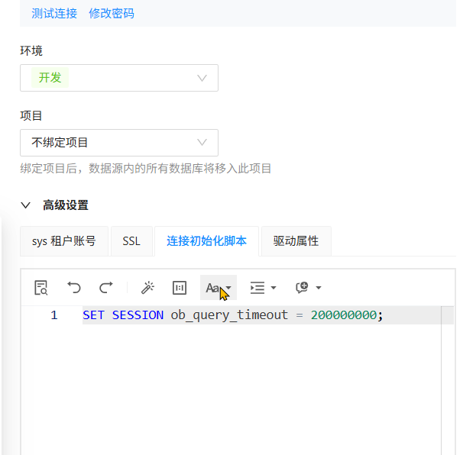The image size is (476, 455).
Task: Click the editor vertical scrollbar
Action: point(448,380)
